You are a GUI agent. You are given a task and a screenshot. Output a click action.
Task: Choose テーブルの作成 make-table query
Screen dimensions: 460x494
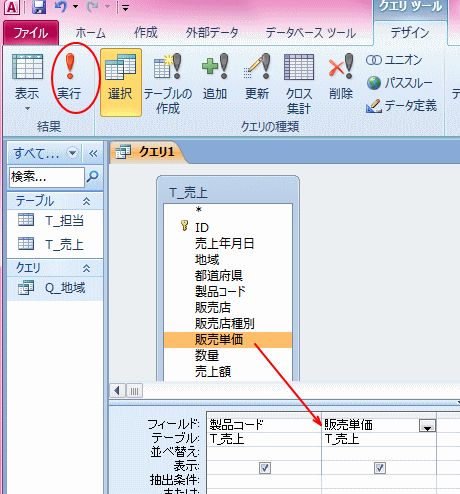click(x=168, y=84)
